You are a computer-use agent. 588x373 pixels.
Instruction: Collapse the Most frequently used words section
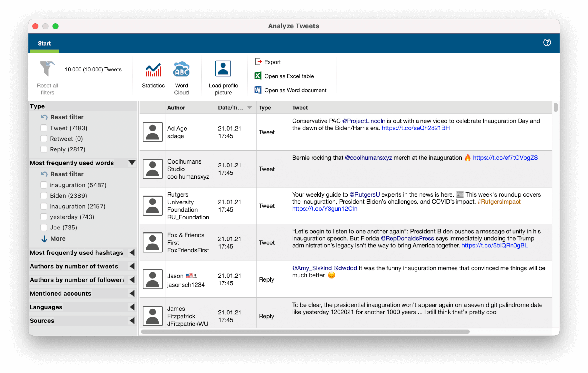132,163
